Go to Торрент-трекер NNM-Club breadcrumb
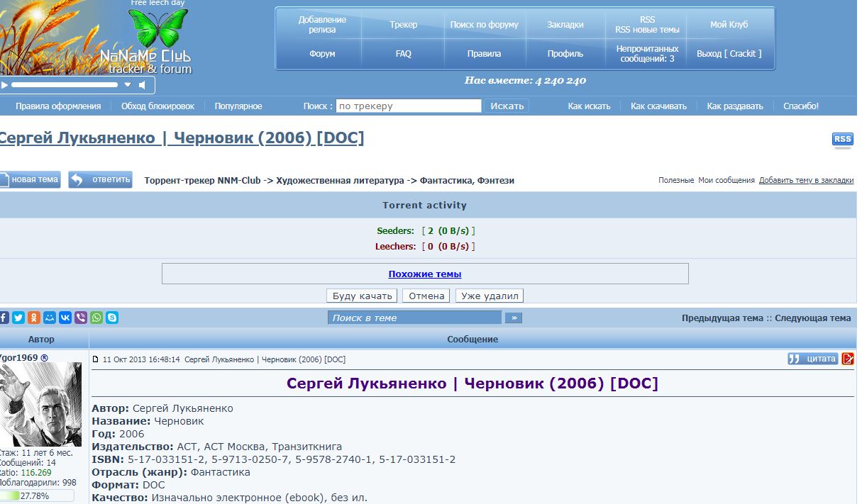The width and height of the screenshot is (862, 504). pos(202,181)
